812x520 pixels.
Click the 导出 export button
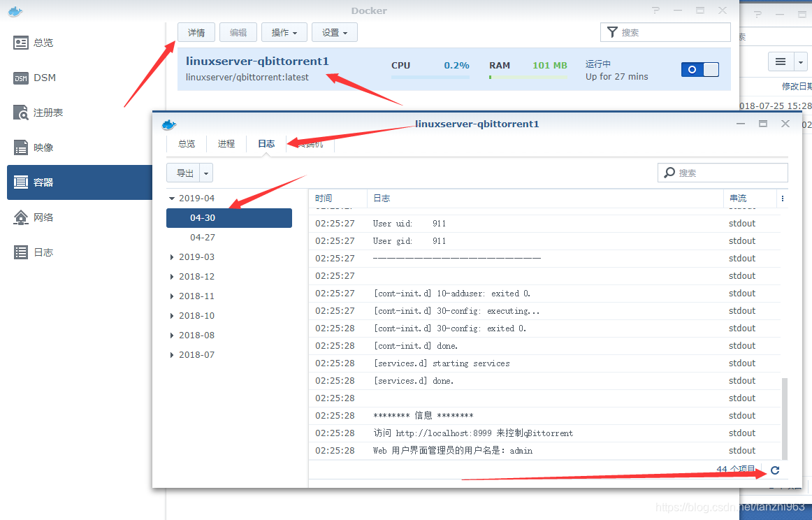coord(183,173)
